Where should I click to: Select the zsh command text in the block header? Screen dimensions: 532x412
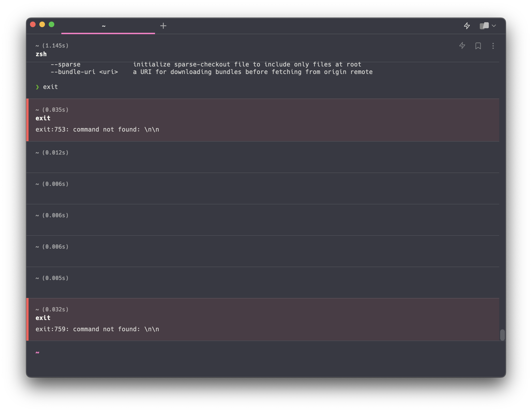tap(41, 54)
